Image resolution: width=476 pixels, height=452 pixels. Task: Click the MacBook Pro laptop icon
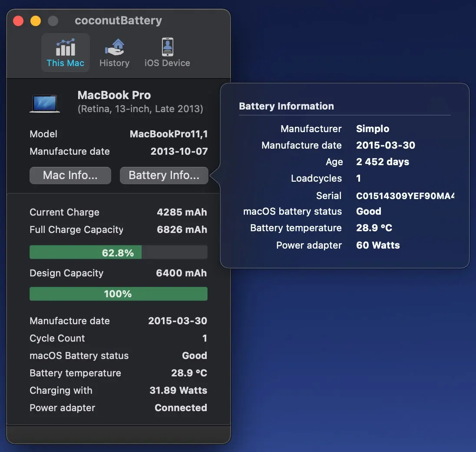tap(45, 103)
